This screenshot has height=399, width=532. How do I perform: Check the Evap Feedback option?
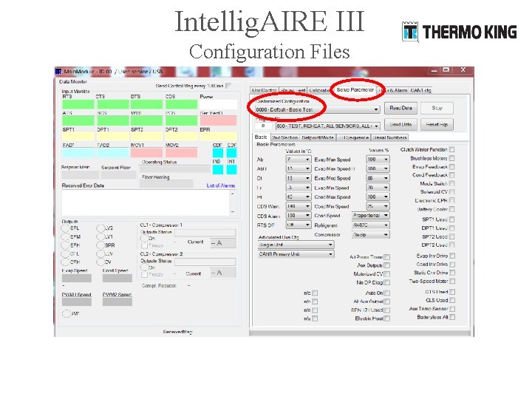click(x=452, y=166)
